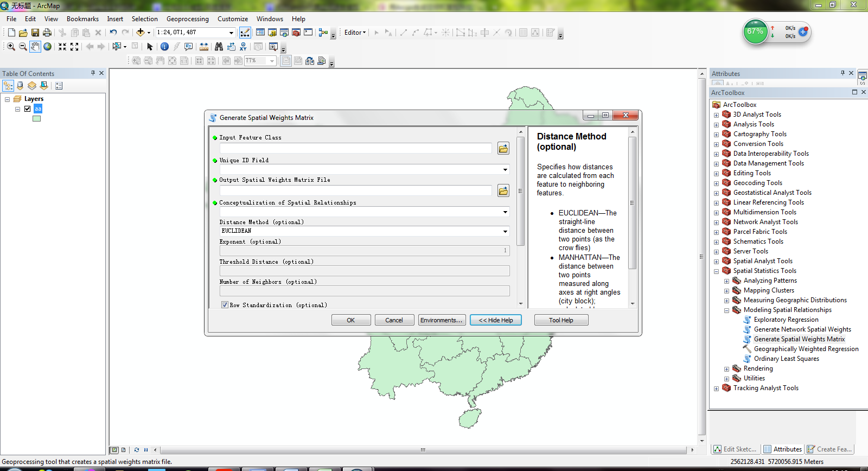Switch to List By Visibility view
Screen dimensions: 868x471
tap(32, 86)
